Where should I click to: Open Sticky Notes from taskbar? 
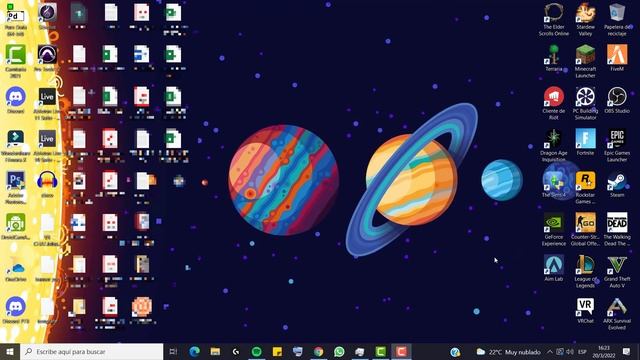coord(277,351)
